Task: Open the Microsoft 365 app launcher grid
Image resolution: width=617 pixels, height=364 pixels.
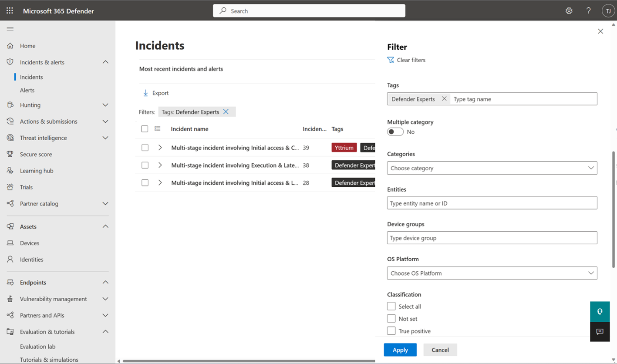Action: pos(9,10)
